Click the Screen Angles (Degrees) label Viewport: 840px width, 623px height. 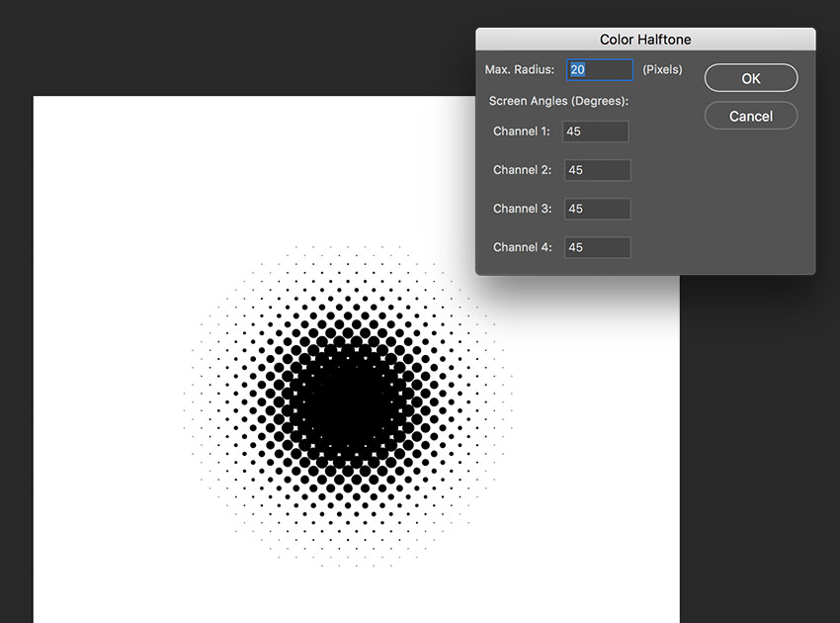(x=558, y=101)
